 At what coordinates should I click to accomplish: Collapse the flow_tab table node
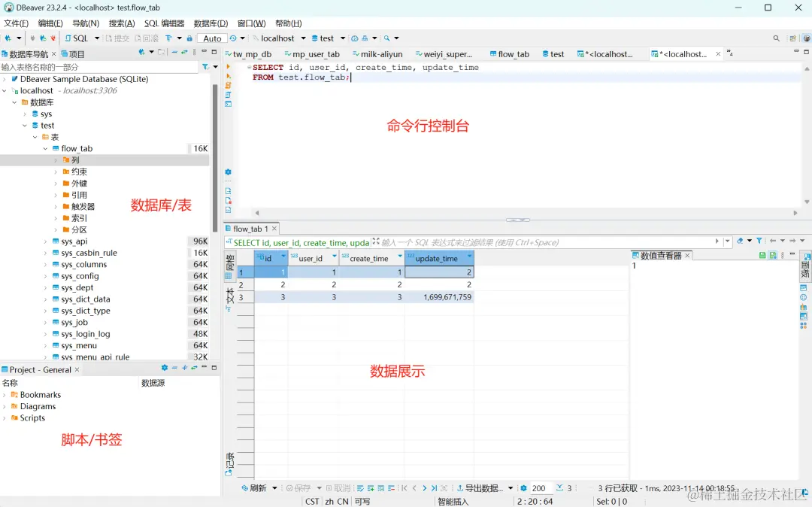45,149
